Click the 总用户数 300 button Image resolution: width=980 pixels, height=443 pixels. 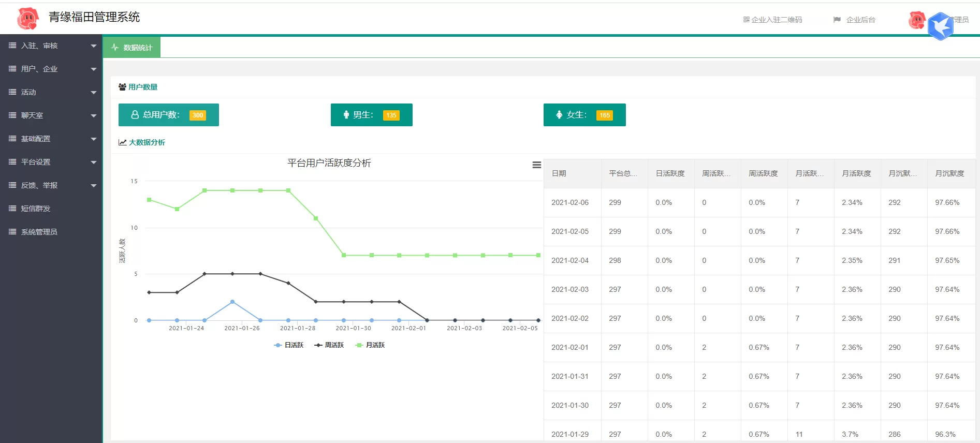(x=168, y=115)
